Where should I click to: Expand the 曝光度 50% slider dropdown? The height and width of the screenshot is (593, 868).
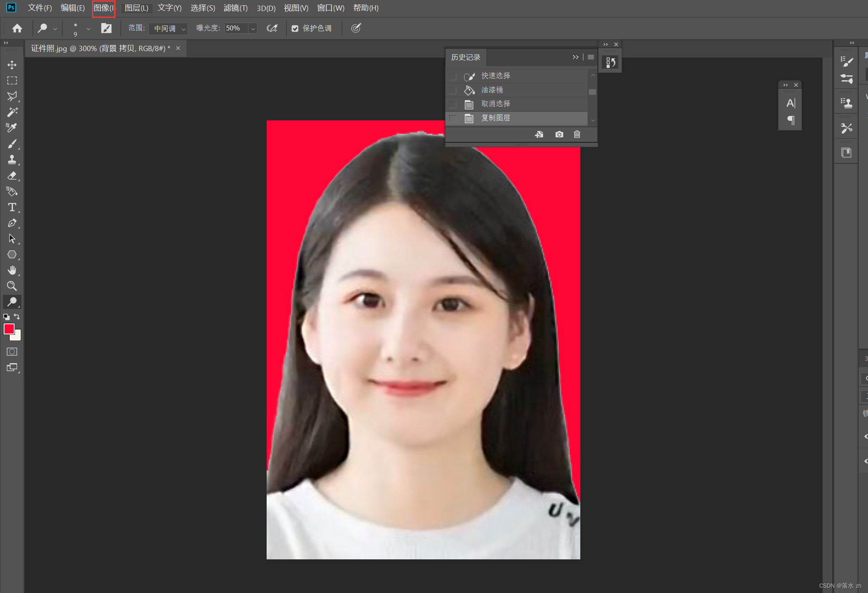tap(253, 28)
